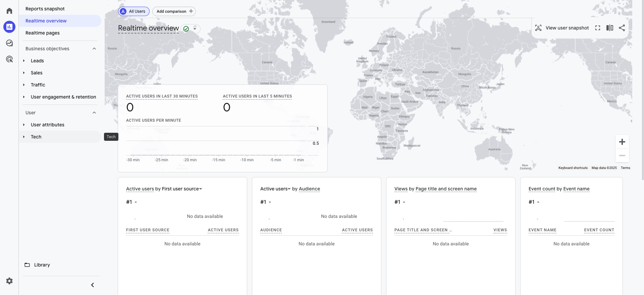Open the Advertising icon in the left rail
This screenshot has width=644, height=295.
point(9,59)
